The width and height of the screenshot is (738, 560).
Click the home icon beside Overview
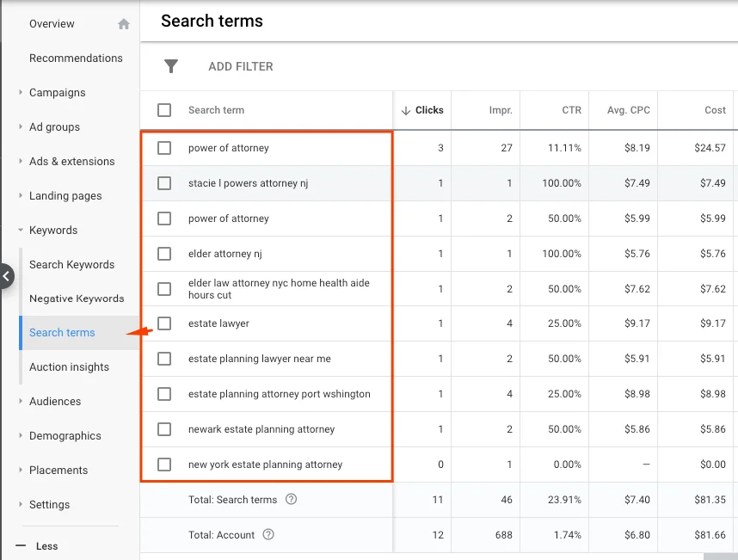(x=123, y=24)
